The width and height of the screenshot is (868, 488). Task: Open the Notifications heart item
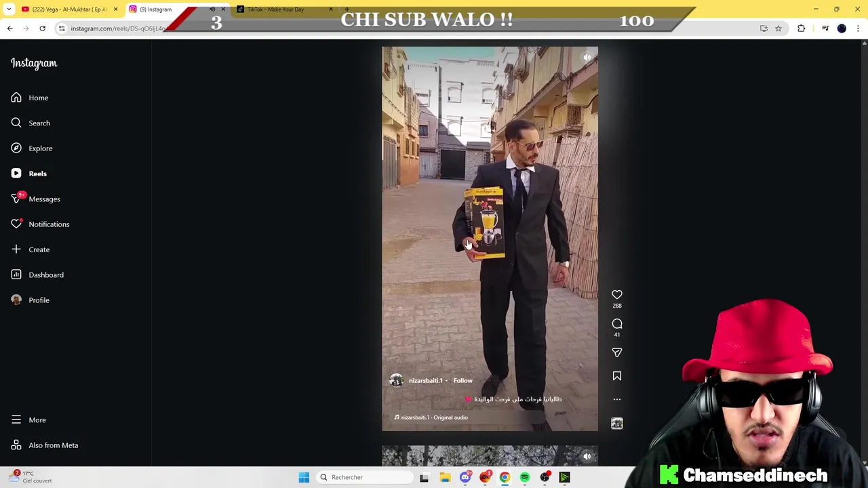pyautogui.click(x=39, y=224)
